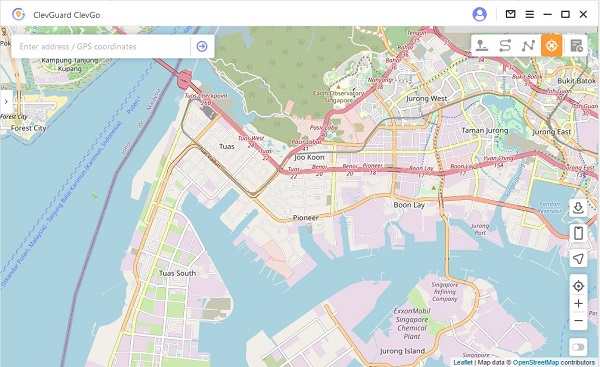Open the history records icon
The width and height of the screenshot is (600, 367).
(576, 46)
